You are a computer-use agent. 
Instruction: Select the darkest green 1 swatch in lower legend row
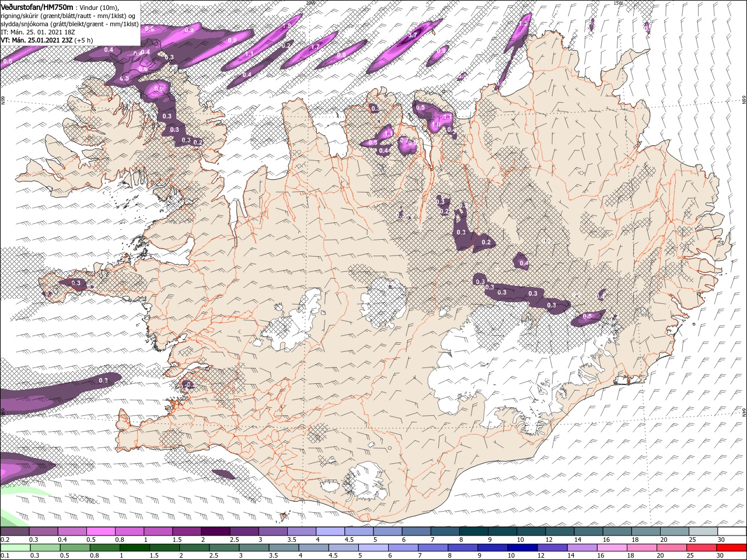coord(134,548)
